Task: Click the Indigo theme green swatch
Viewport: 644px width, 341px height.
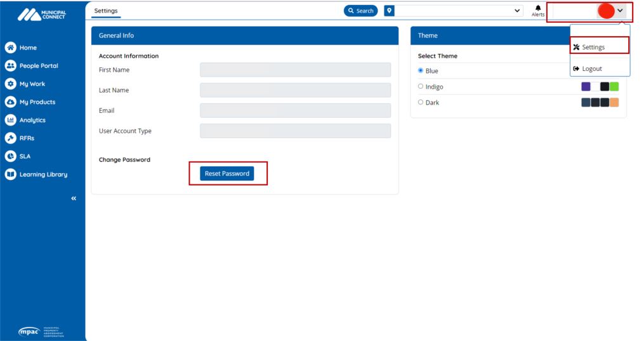Action: coord(614,87)
